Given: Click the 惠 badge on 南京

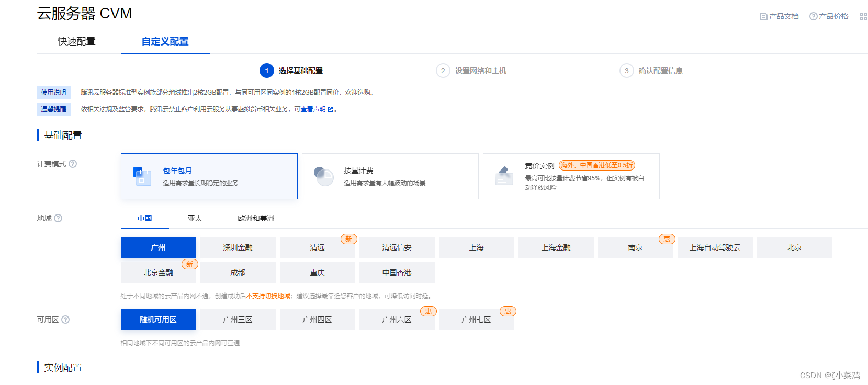Looking at the screenshot, I should click(x=667, y=239).
